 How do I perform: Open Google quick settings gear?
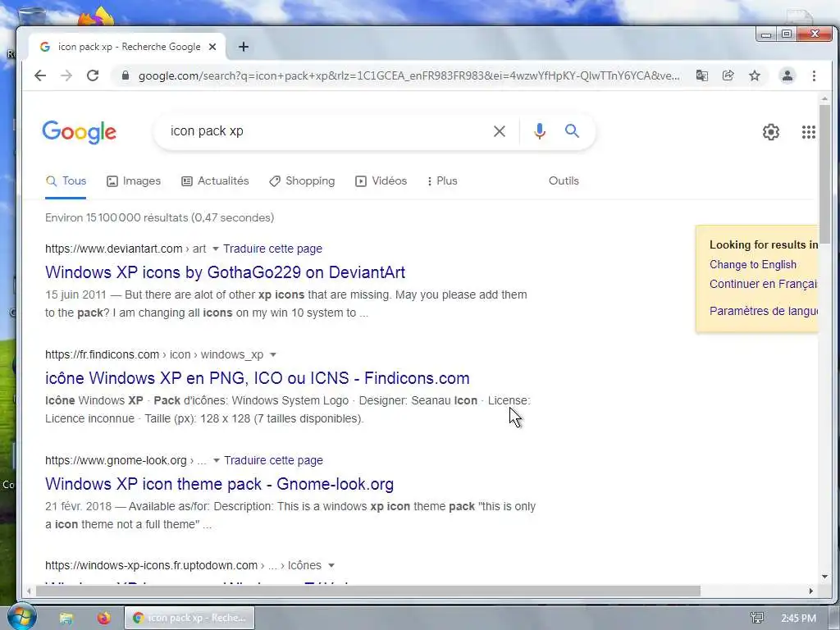[771, 132]
